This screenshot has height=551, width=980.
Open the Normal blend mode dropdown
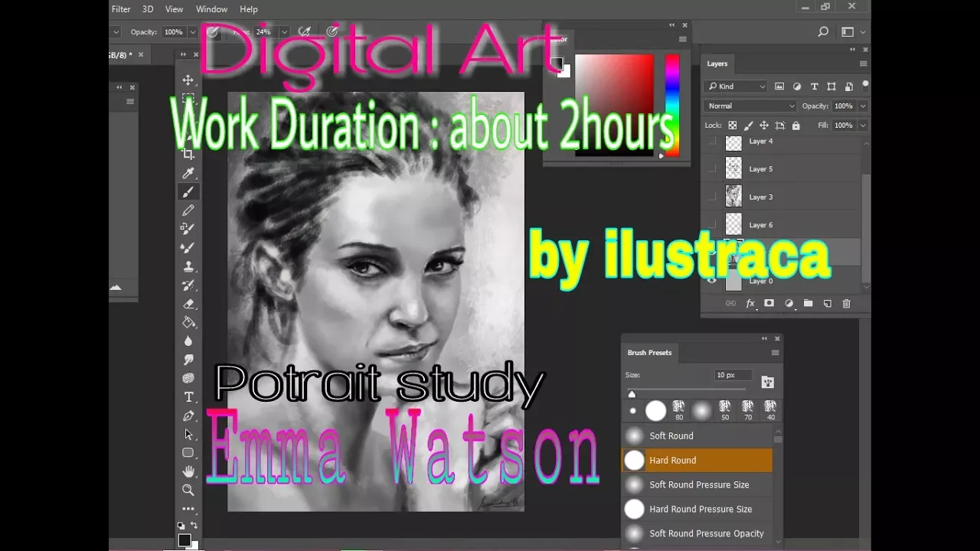(x=750, y=106)
